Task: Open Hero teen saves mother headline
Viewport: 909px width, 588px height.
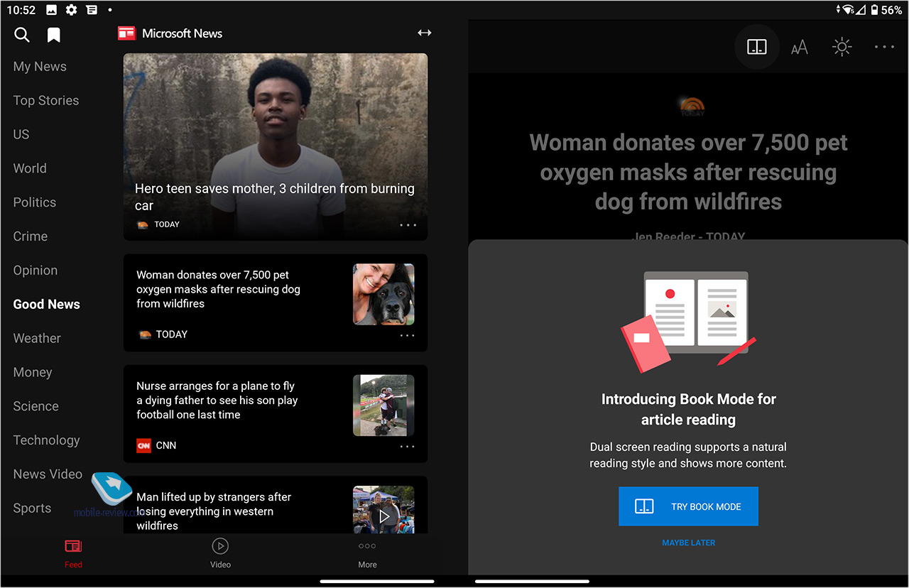Action: [275, 197]
